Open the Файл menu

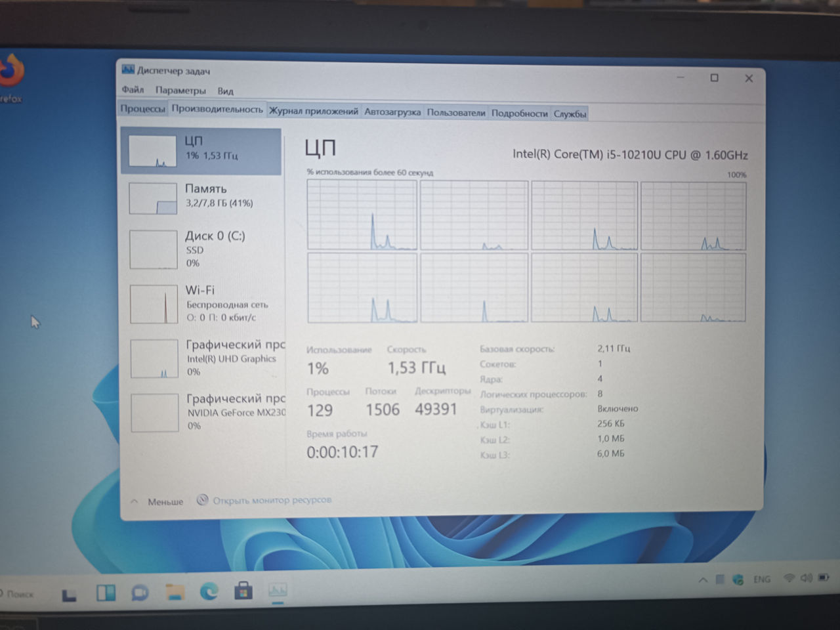(x=133, y=89)
